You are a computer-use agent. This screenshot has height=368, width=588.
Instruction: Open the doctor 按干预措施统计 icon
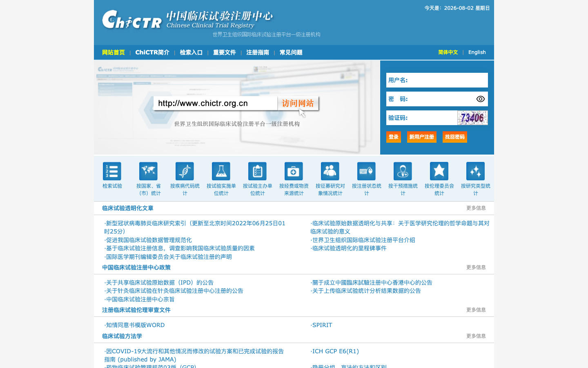pyautogui.click(x=403, y=171)
